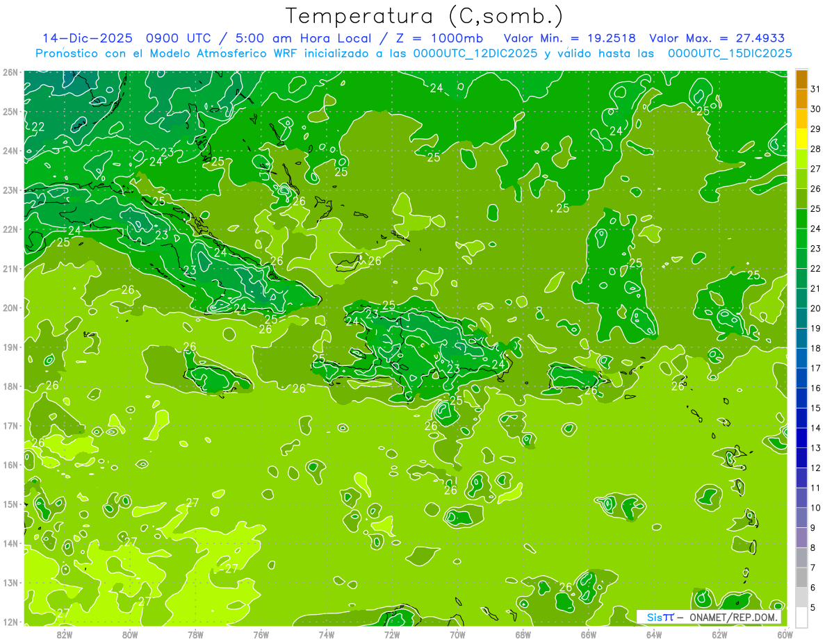This screenshot has width=834, height=644.
Task: Click the latitude axis label '20N'
Action: click(10, 308)
